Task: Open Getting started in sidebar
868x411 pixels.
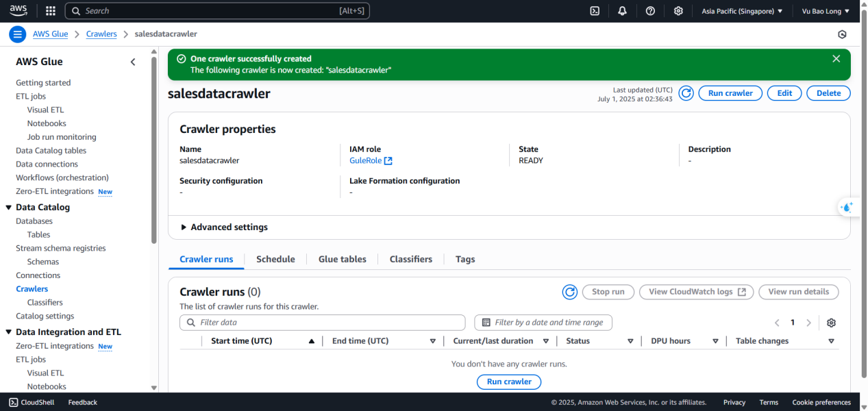Action: [x=43, y=83]
